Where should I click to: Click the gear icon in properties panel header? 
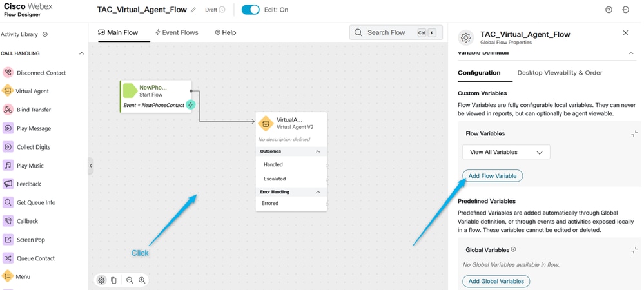465,37
